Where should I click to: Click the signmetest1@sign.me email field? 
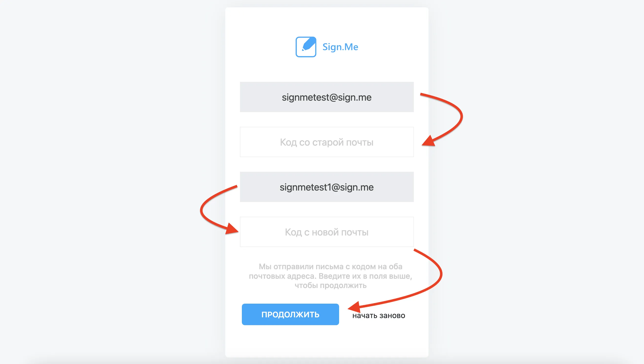[x=327, y=187]
